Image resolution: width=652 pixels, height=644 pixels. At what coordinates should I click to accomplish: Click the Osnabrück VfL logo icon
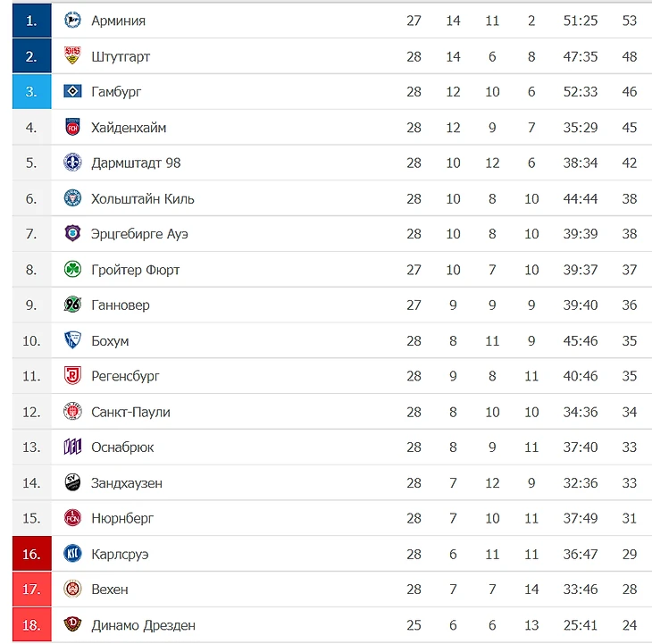(x=72, y=447)
